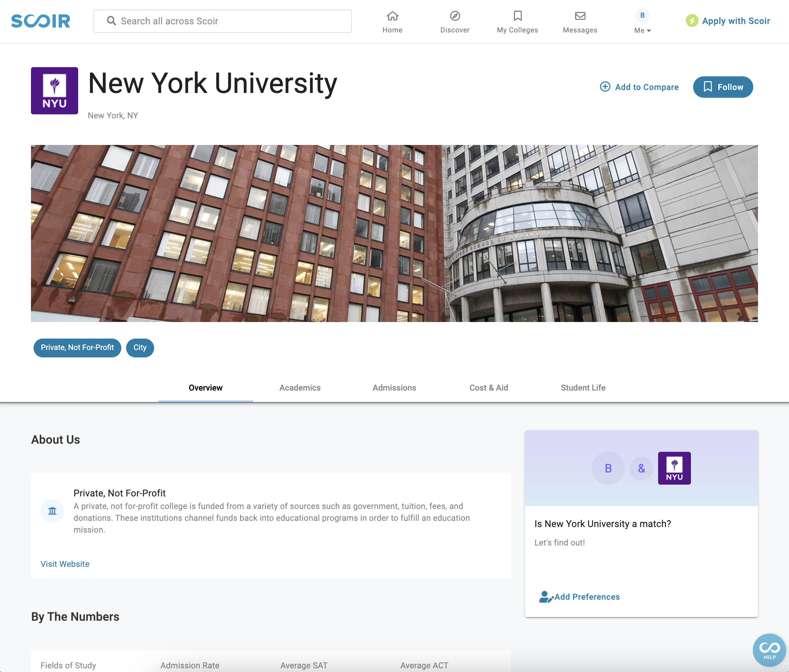
Task: Click the Add Preferences person icon
Action: [x=546, y=596]
